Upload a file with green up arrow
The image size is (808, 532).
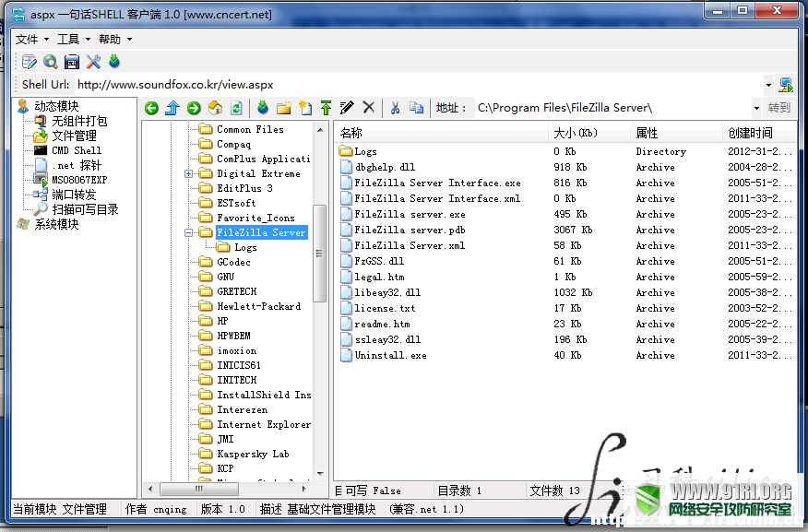point(326,108)
